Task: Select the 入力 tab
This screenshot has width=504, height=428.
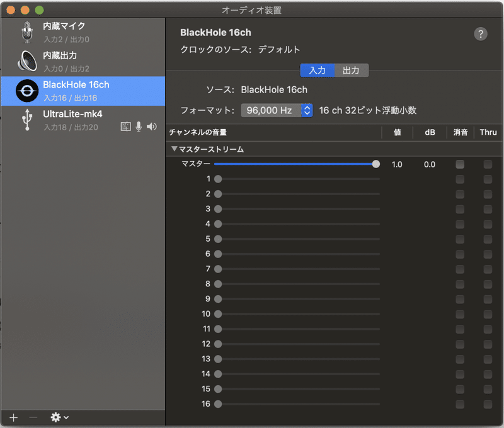Action: (x=318, y=70)
